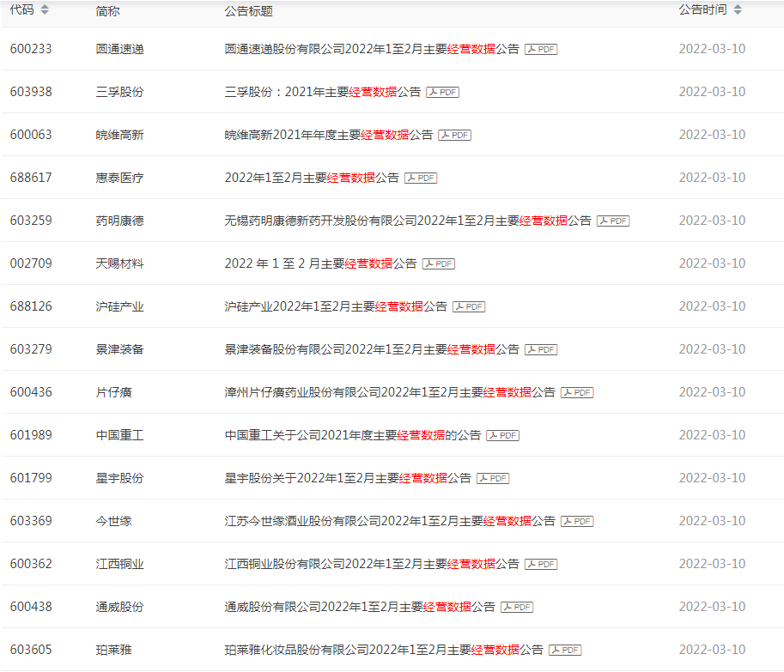Select stock code 603259

[31, 221]
